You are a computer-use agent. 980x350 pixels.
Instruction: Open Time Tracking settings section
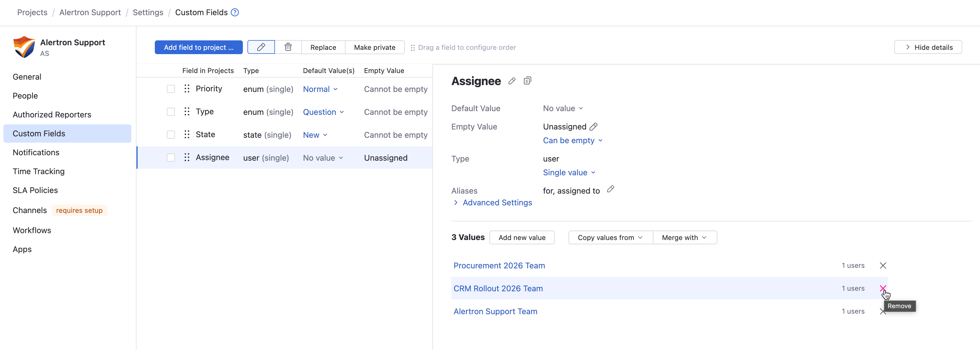coord(38,171)
